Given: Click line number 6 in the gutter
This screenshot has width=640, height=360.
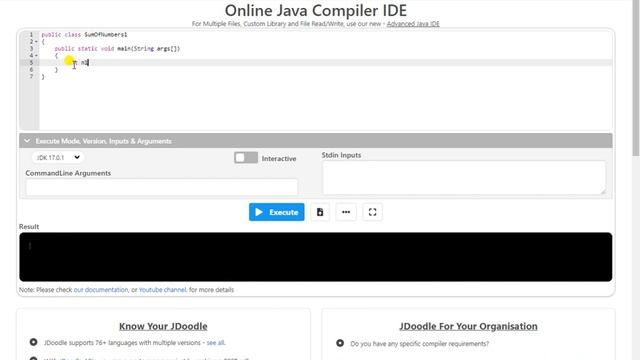Looking at the screenshot, I should [x=31, y=69].
